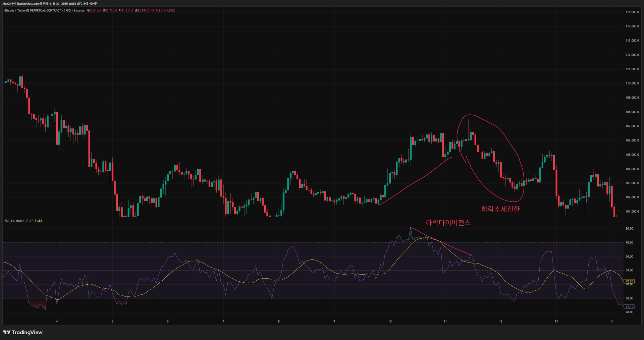Click the 105,000.0 price axis label
Viewport: 644px width, 340px height.
[x=632, y=155]
